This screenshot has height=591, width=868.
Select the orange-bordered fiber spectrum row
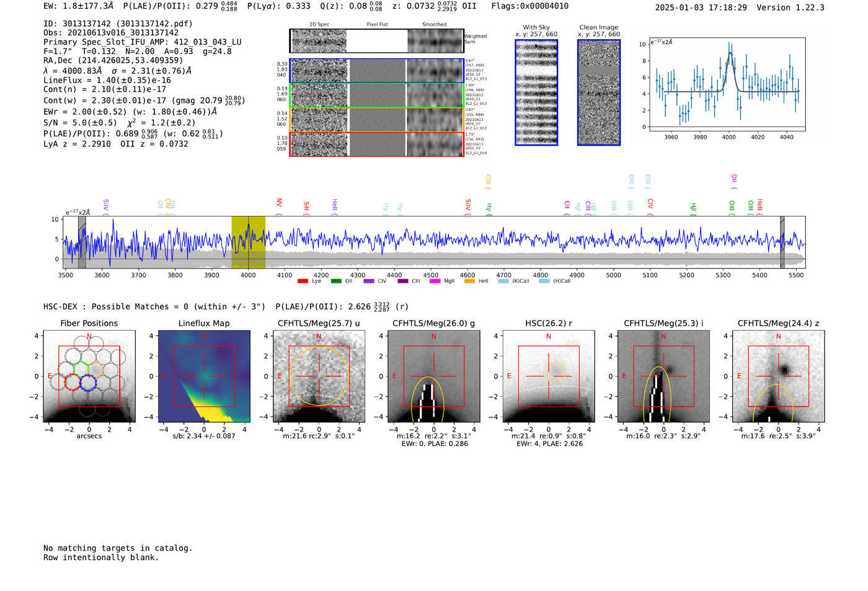[x=376, y=120]
